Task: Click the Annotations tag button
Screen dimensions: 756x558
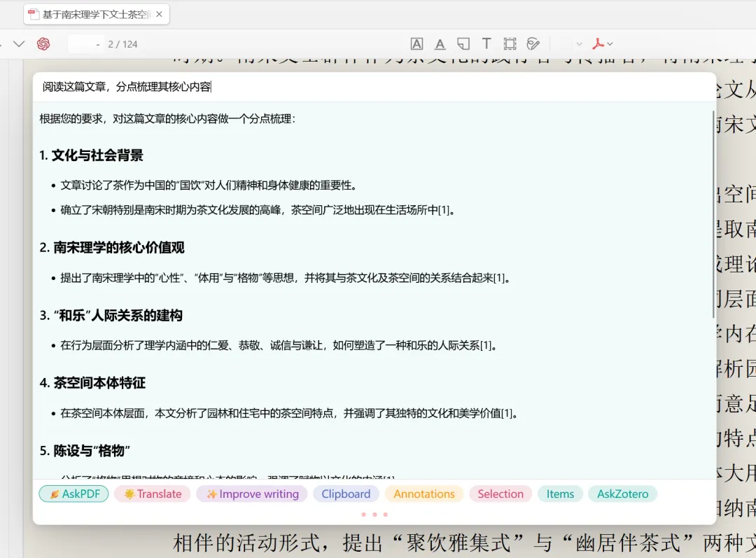Action: (423, 494)
